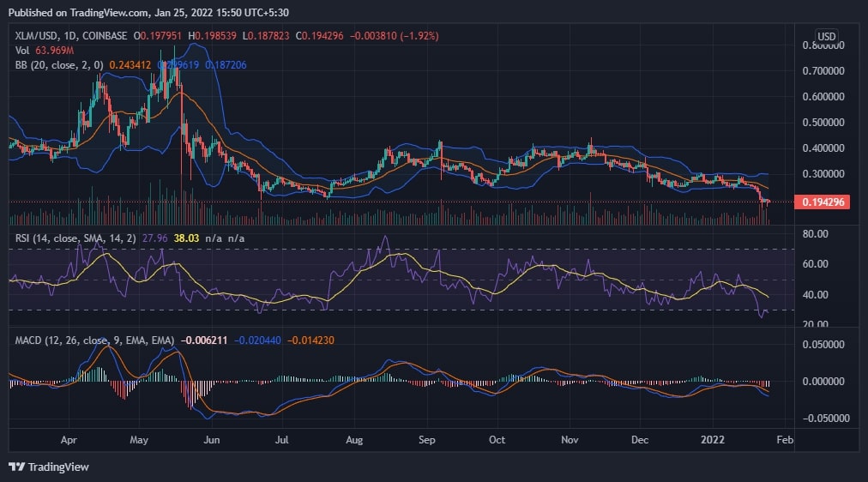Click the Vol 63.969M label
The image size is (868, 482).
[45, 51]
